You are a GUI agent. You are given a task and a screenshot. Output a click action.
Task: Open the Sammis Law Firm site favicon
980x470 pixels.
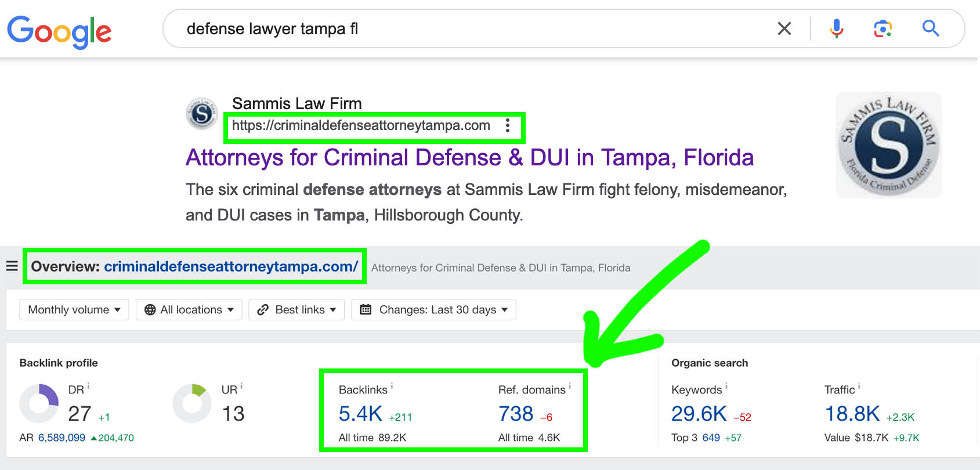(201, 113)
